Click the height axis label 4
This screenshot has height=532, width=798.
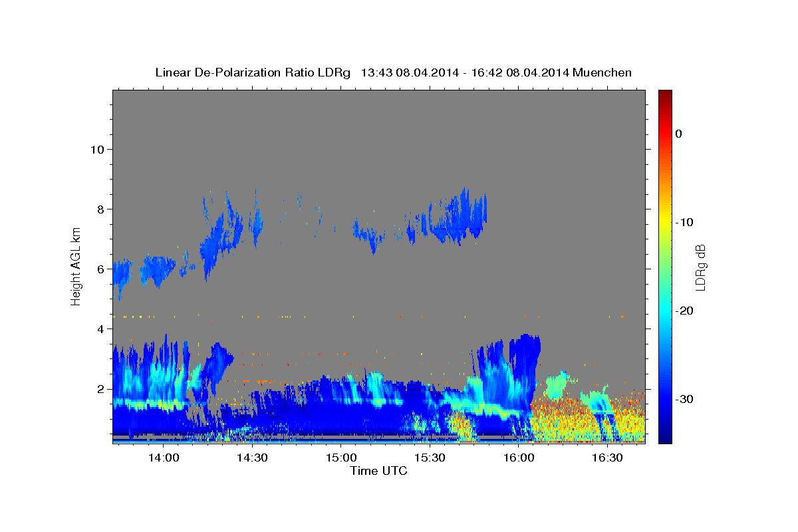tap(100, 329)
